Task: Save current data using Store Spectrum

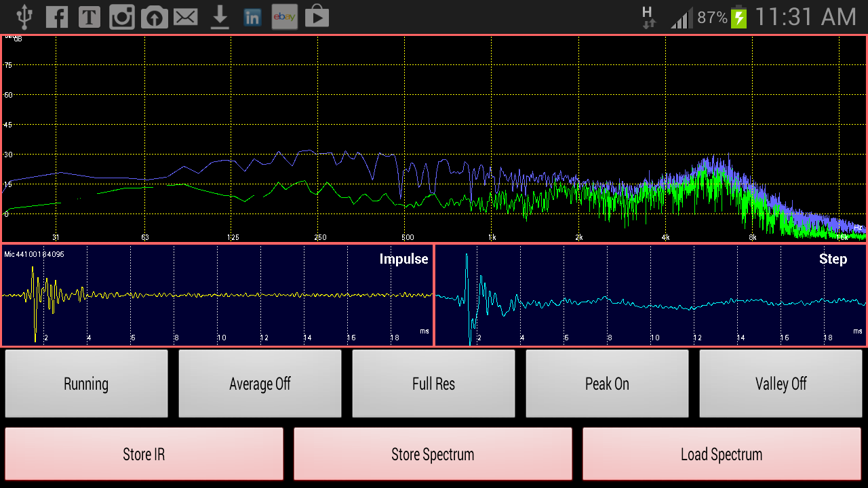Action: (433, 453)
